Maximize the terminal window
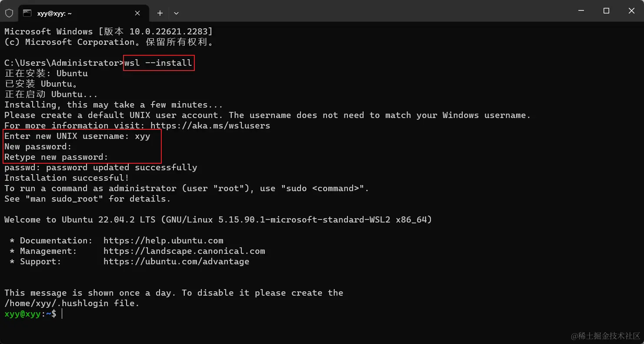This screenshot has width=644, height=344. pos(606,11)
